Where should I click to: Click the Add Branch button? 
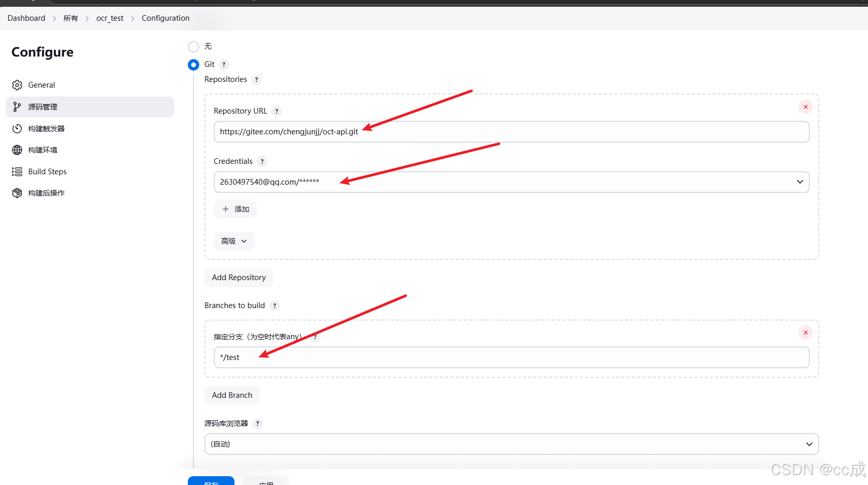coord(231,395)
